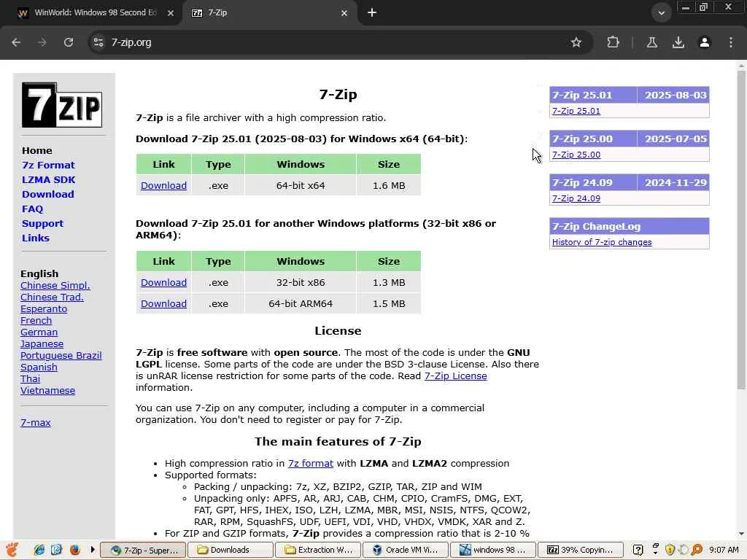Image resolution: width=747 pixels, height=560 pixels.
Task: Reload the 7-zip.org page
Action: point(69,42)
